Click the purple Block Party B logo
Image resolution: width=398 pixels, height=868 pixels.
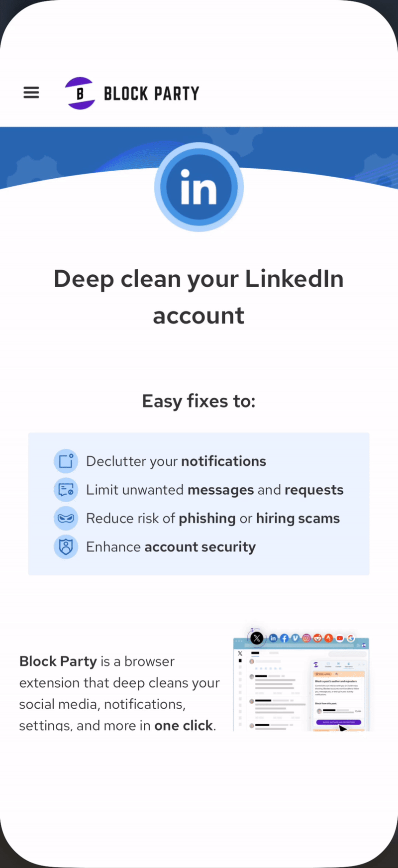pos(80,93)
